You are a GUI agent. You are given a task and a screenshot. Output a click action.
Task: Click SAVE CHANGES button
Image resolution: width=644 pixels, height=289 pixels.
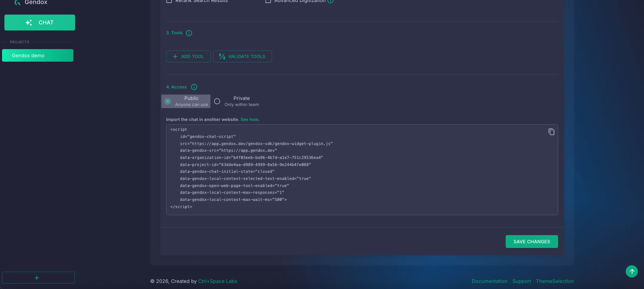pos(532,242)
